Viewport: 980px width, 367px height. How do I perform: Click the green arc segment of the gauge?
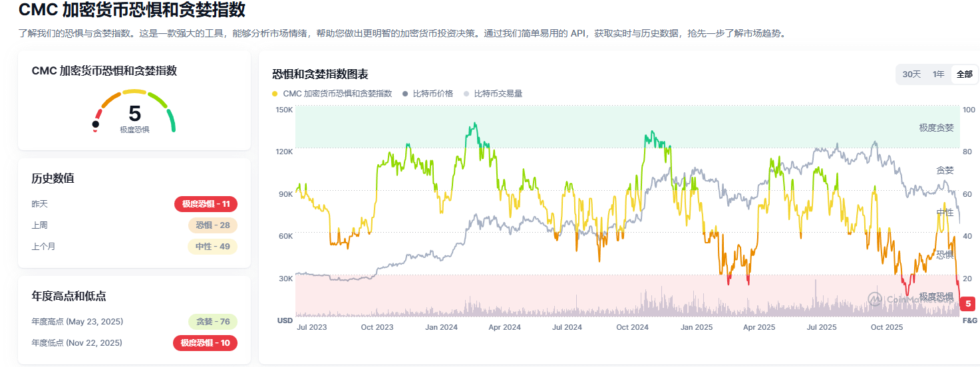click(172, 120)
